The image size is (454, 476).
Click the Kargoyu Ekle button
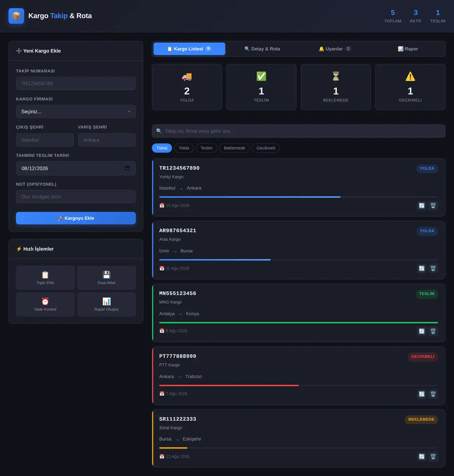coord(76,218)
